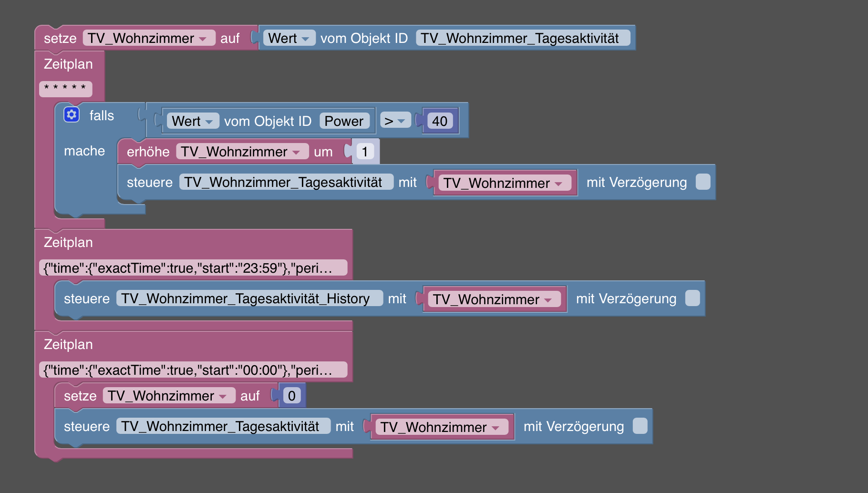Image resolution: width=868 pixels, height=493 pixels.
Task: Edit the setze value 0
Action: (x=292, y=396)
